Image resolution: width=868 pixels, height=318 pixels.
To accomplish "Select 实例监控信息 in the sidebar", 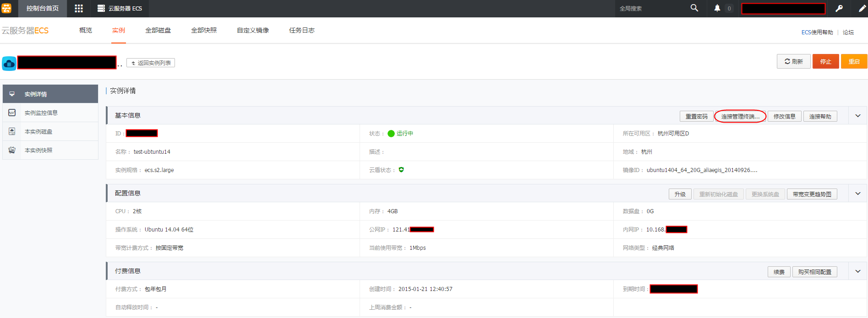I will click(x=41, y=113).
